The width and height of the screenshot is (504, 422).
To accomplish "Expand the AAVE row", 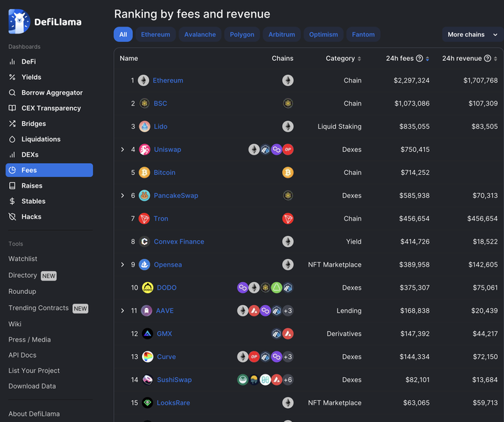I will click(x=122, y=311).
